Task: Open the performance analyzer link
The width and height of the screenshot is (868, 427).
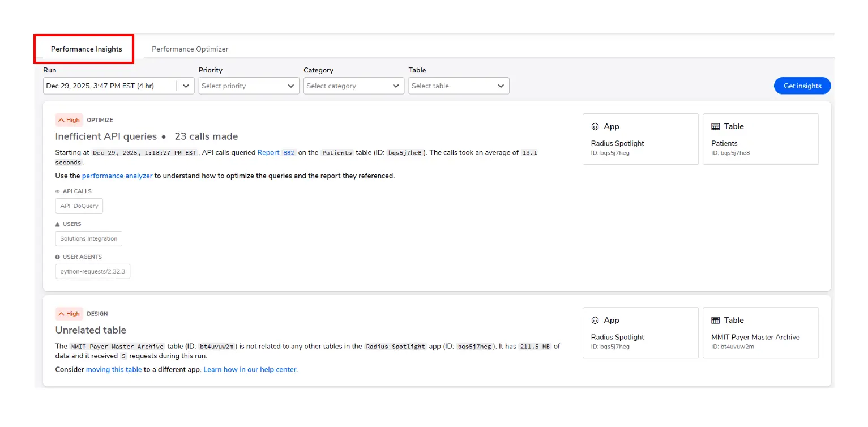Action: pos(117,176)
